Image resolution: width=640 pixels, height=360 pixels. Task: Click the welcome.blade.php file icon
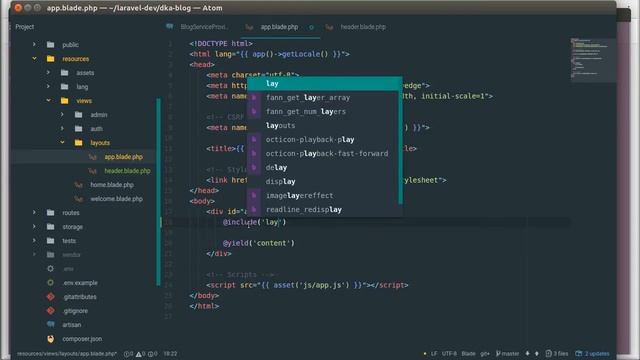click(78, 199)
